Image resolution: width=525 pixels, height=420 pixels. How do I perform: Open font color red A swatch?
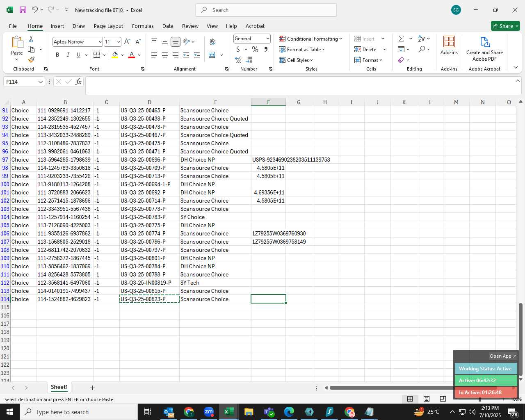tap(132, 55)
